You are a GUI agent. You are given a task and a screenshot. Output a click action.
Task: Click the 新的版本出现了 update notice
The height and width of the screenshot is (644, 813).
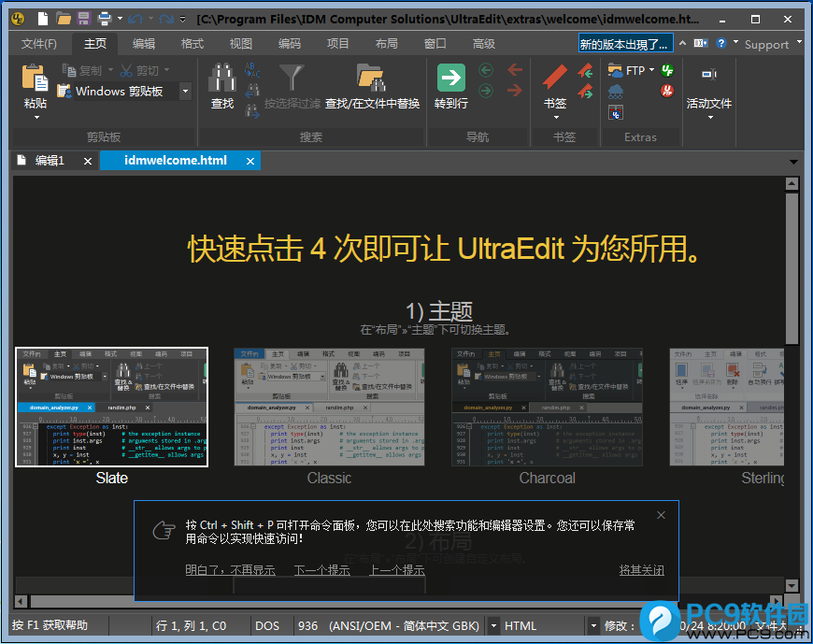[x=626, y=44]
